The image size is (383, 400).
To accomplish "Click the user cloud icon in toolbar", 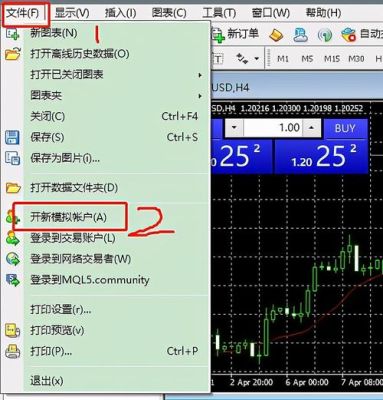I will [300, 35].
